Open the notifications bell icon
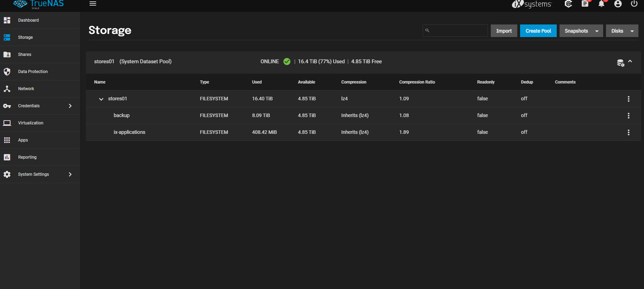The height and width of the screenshot is (289, 644). [601, 4]
